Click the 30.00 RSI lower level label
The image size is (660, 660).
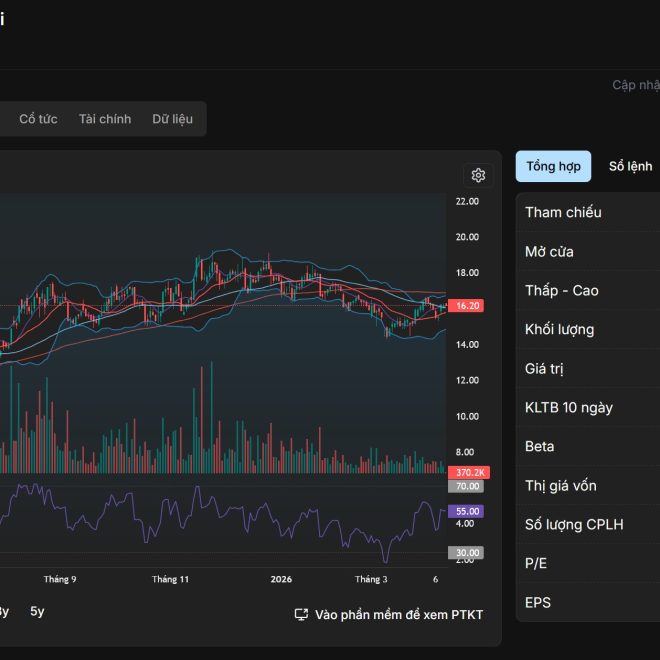pos(467,552)
